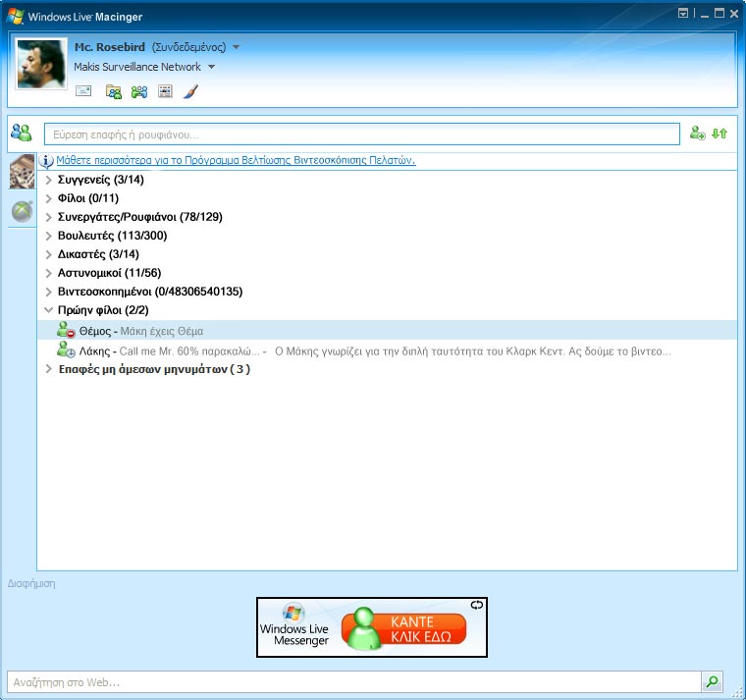This screenshot has width=746, height=700.
Task: Click the away status icon next to Λάκης
Action: point(66,350)
